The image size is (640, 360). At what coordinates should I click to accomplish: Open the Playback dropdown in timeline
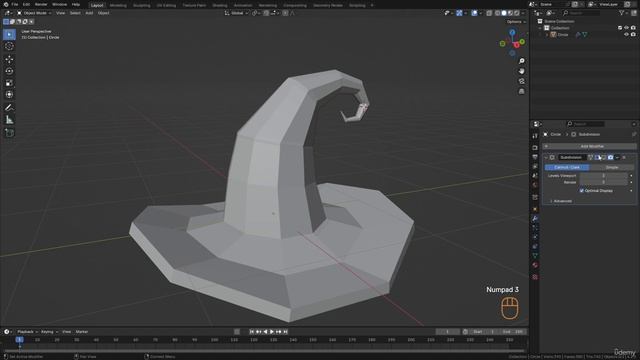pyautogui.click(x=27, y=332)
